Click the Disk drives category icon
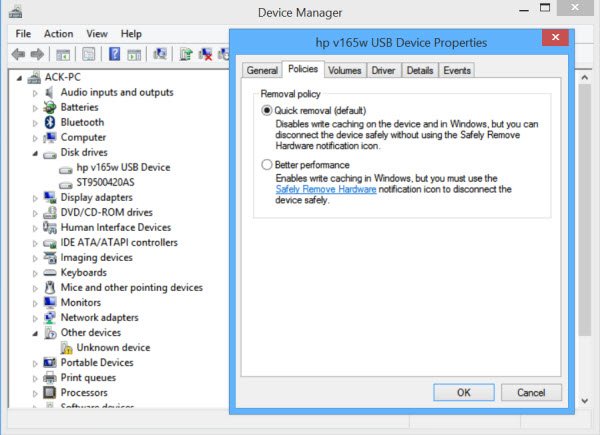The width and height of the screenshot is (600, 435). 50,155
